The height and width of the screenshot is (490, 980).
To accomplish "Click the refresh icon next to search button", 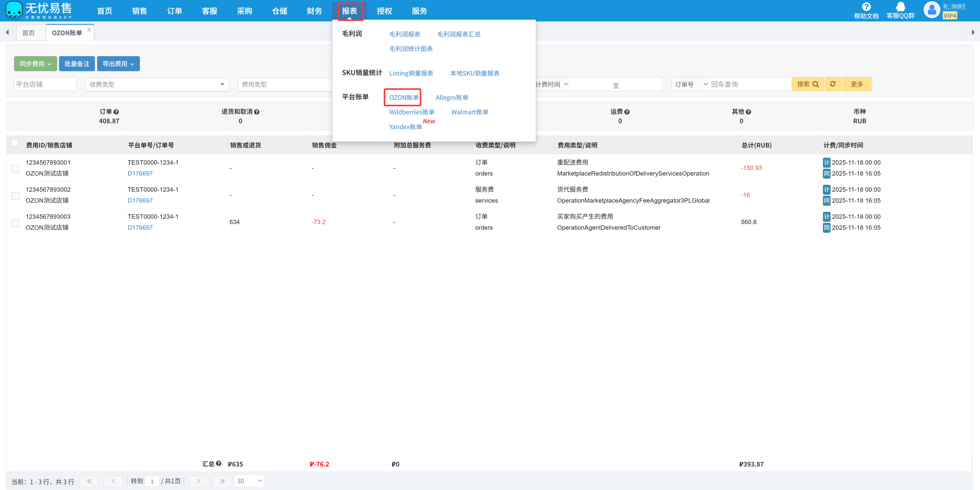I will click(833, 84).
